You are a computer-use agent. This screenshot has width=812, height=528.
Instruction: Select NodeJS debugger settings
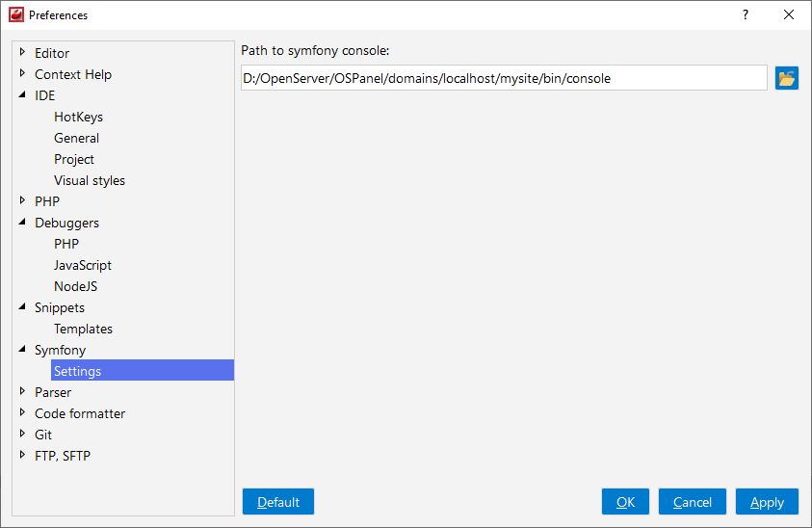coord(75,286)
